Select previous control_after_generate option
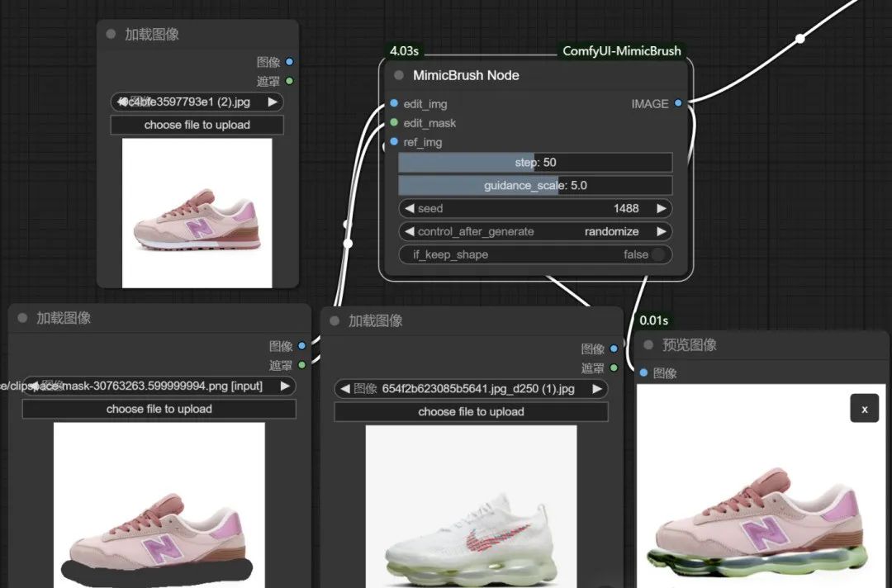Viewport: 892px width, 588px height. tap(409, 231)
